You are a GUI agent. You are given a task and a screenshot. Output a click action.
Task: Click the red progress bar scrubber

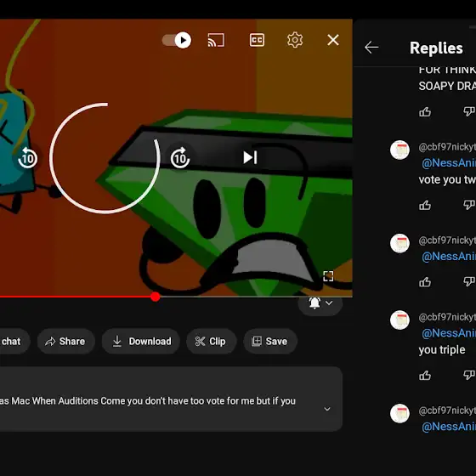coord(155,297)
